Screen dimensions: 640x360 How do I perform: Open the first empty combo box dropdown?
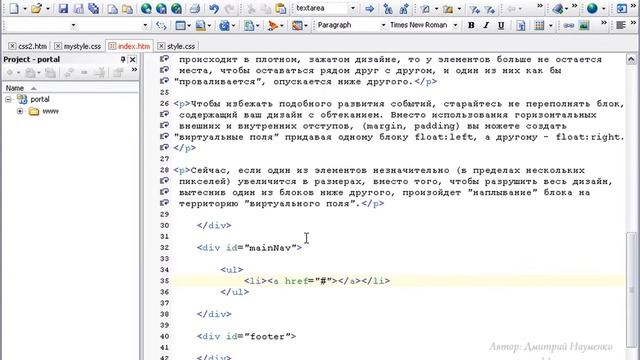73,25
